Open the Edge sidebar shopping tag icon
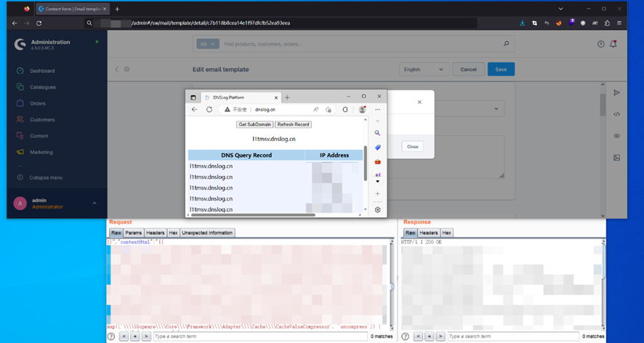 (377, 148)
